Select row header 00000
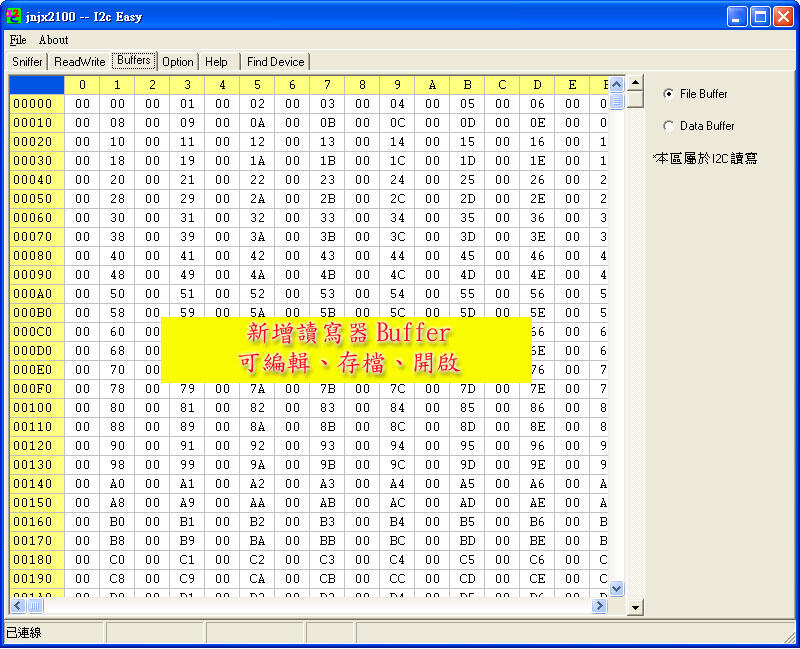 click(37, 104)
